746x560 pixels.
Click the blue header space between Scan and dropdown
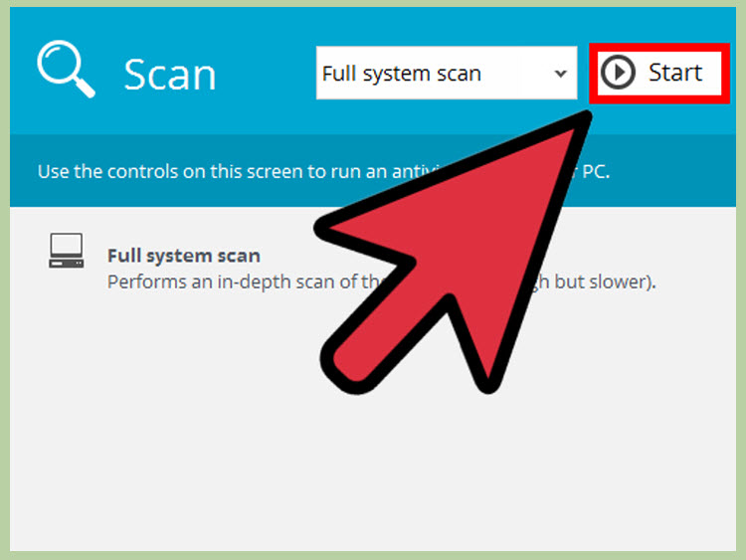click(x=267, y=75)
